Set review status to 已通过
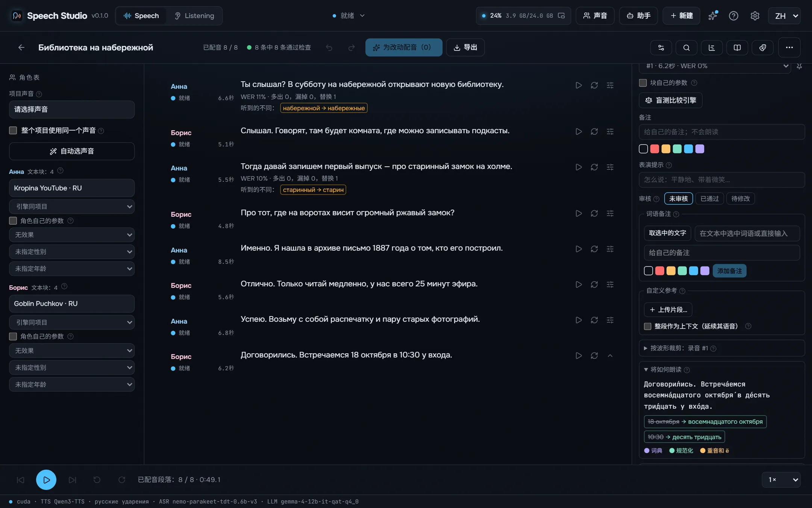Viewport: 812px width, 508px height. coord(709,199)
